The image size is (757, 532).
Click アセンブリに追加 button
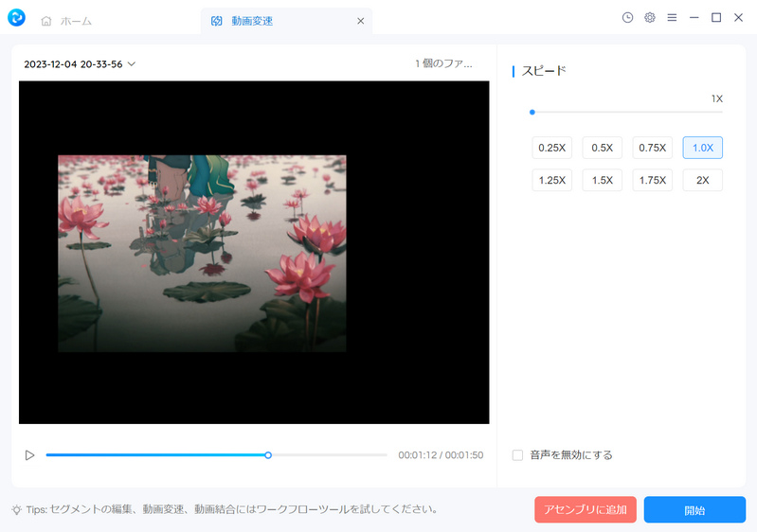(586, 509)
